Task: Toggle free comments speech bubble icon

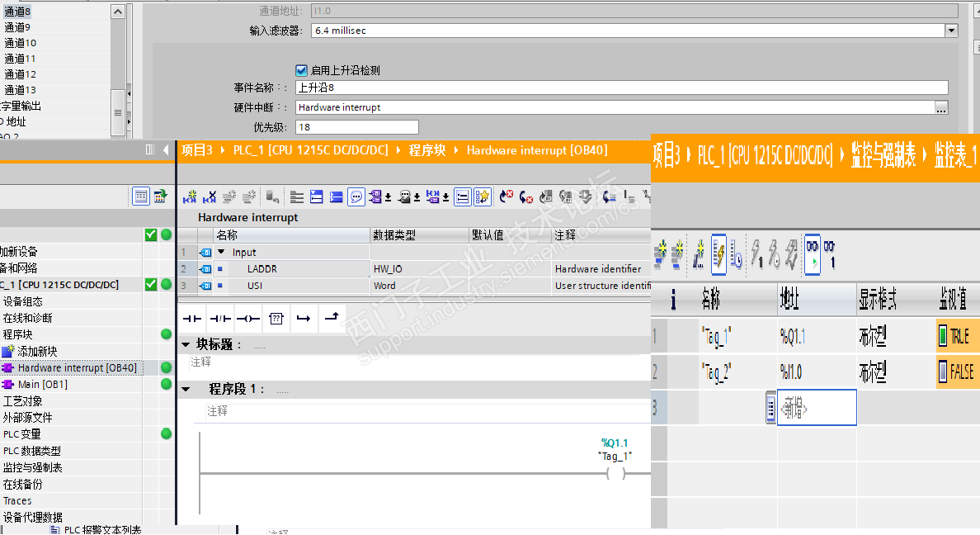Action: 356,197
